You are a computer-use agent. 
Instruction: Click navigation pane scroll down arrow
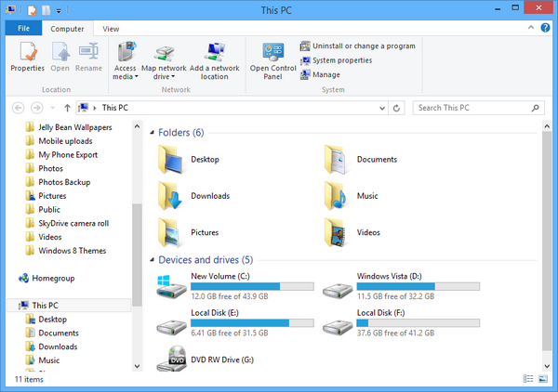(137, 366)
